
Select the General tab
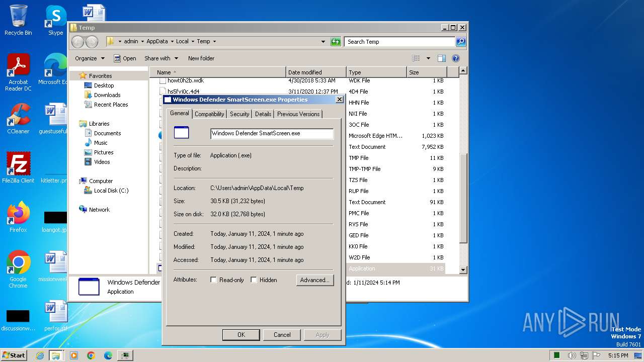click(180, 113)
